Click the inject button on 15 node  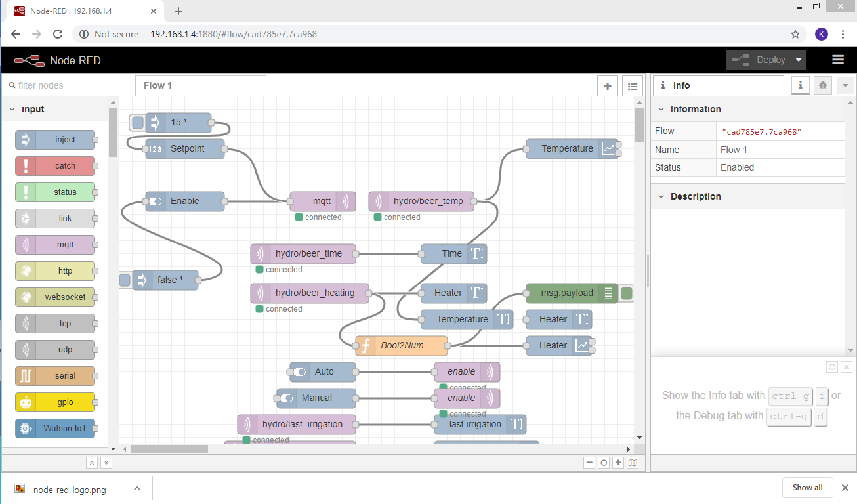click(137, 123)
